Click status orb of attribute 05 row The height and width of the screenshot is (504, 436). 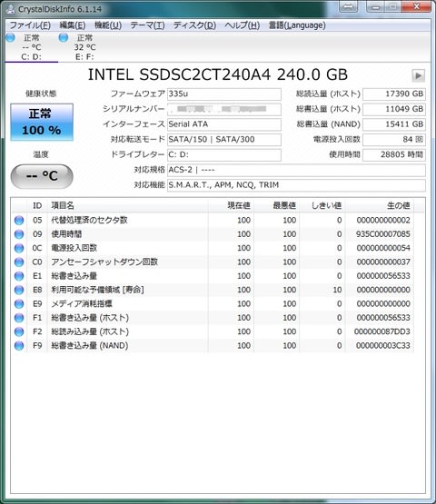point(19,220)
